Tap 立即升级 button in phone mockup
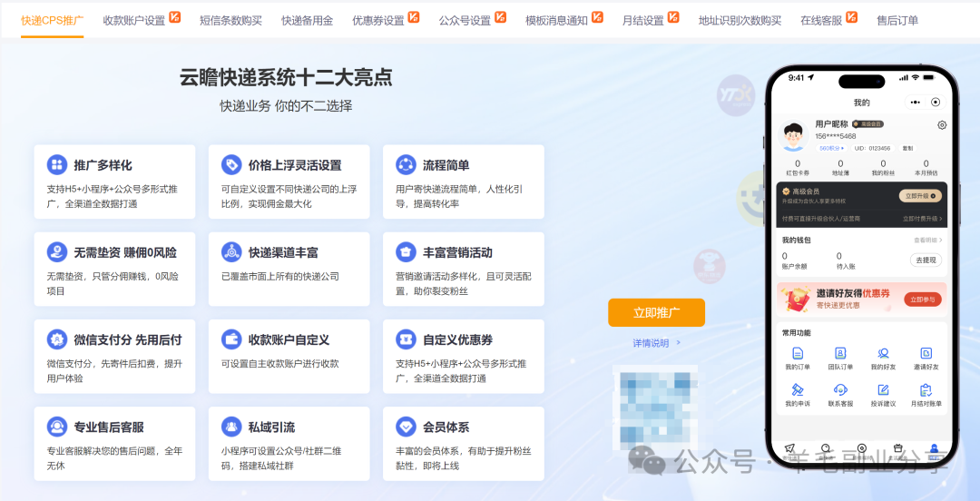The height and width of the screenshot is (501, 980). coord(920,196)
